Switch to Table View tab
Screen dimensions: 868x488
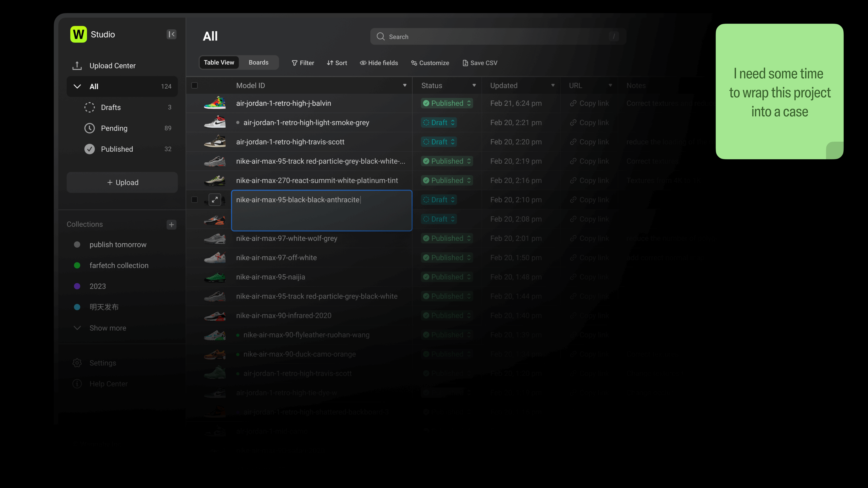[219, 63]
